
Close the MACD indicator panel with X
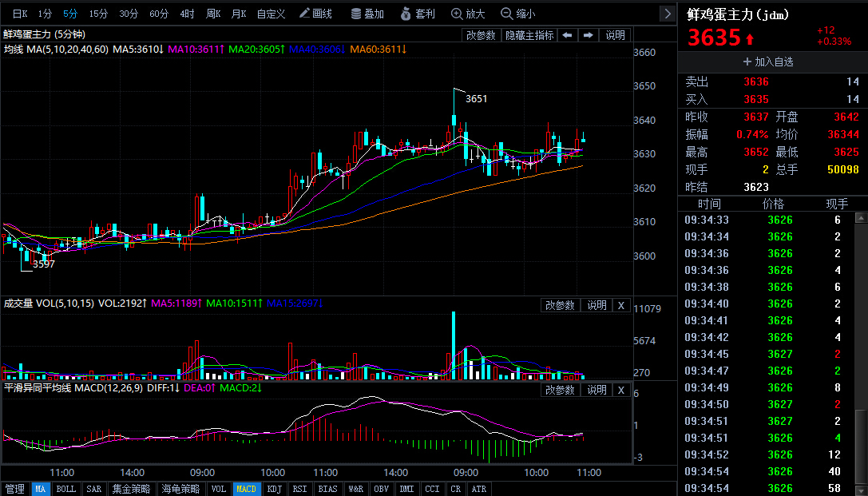coord(621,390)
